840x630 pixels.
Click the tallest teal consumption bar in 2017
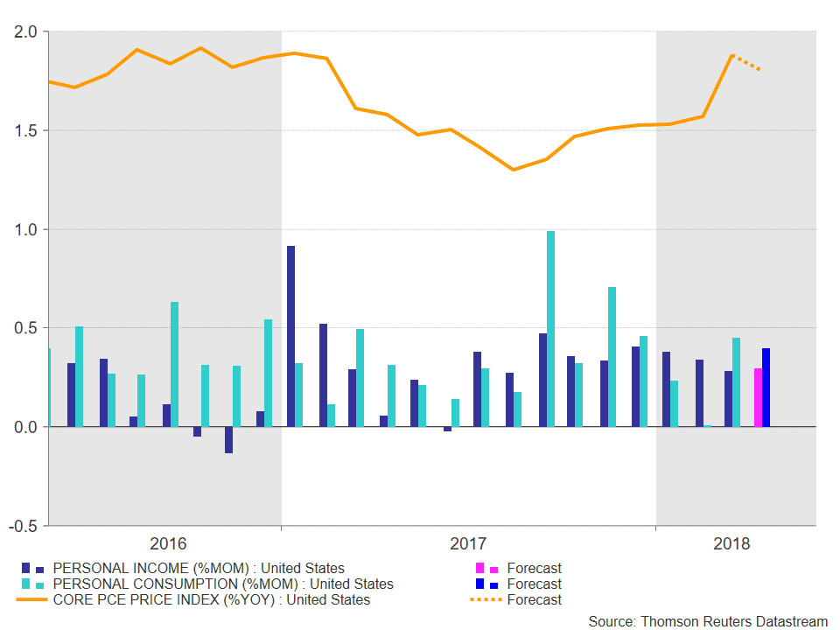pyautogui.click(x=550, y=329)
